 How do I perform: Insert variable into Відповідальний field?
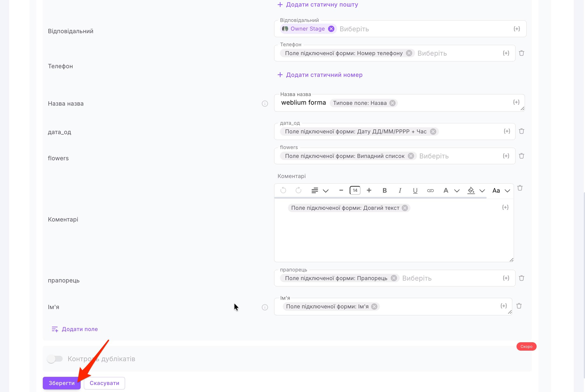(x=517, y=29)
